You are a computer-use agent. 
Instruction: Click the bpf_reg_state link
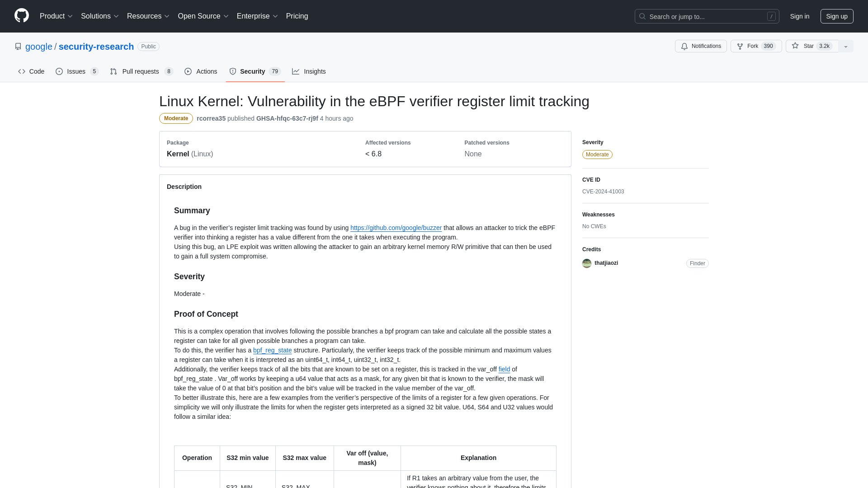pos(272,350)
